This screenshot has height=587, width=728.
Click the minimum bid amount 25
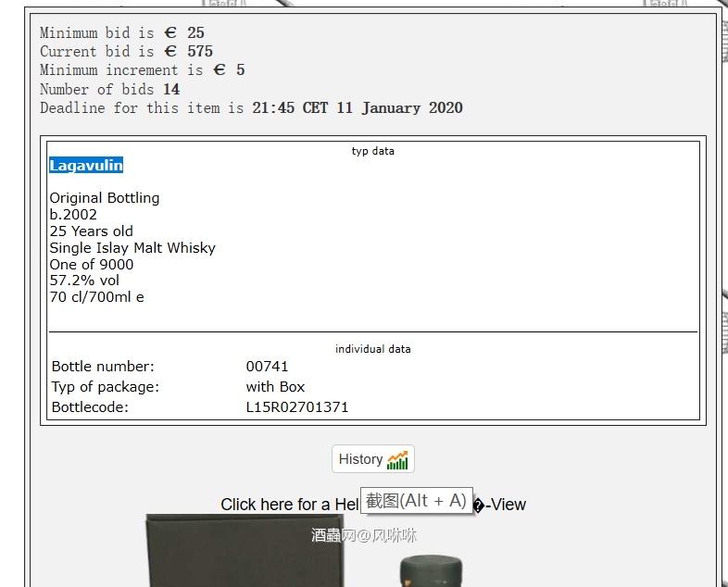click(195, 33)
